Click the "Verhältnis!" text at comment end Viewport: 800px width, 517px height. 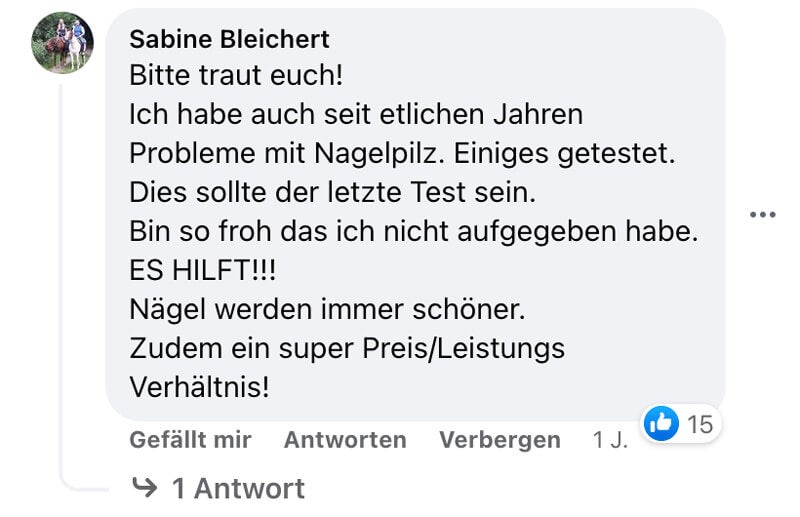(x=199, y=387)
